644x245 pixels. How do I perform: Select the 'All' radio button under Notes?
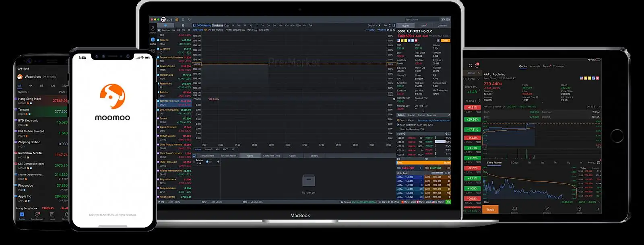pyautogui.click(x=207, y=162)
